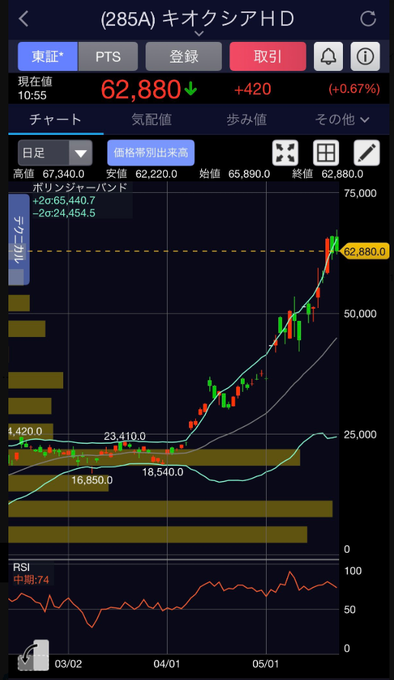Tap the 登録 button

184,56
